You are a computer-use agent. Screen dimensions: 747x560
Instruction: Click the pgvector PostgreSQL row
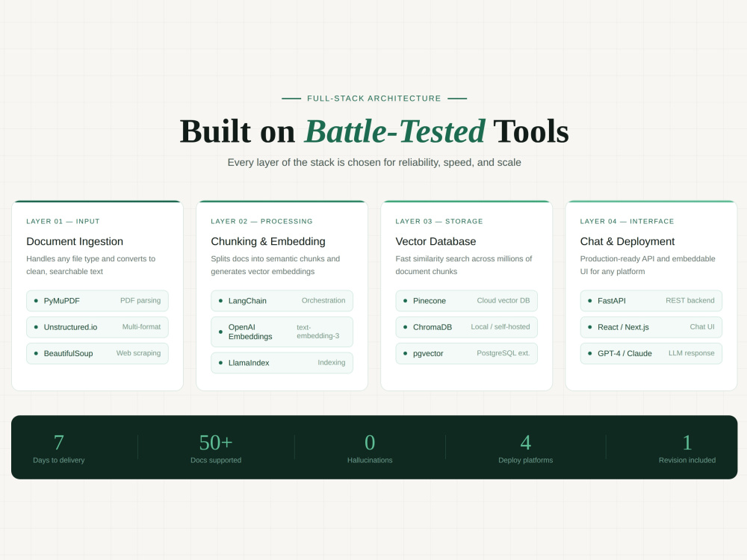tap(466, 353)
